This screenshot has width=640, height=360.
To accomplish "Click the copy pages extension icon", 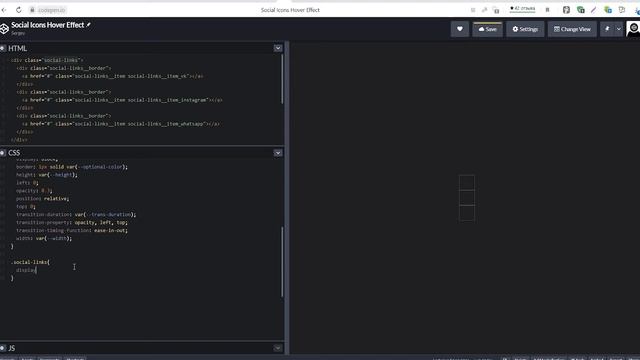I will click(622, 10).
